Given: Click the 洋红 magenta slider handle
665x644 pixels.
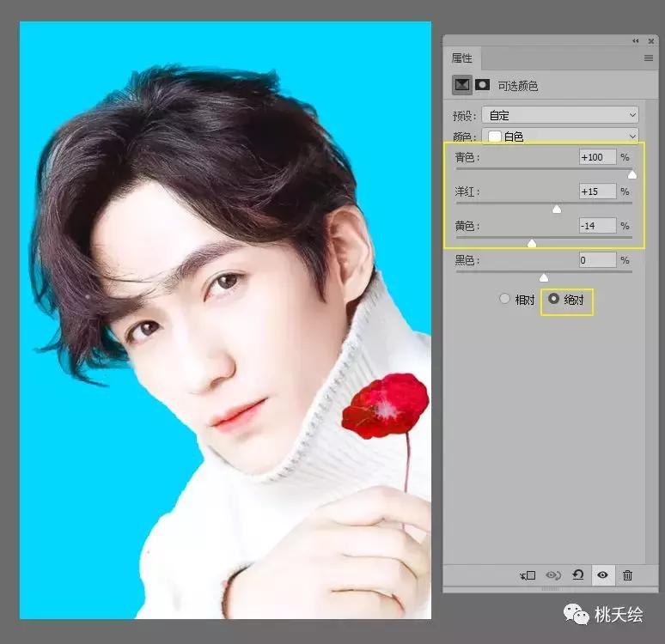Looking at the screenshot, I should pos(557,209).
